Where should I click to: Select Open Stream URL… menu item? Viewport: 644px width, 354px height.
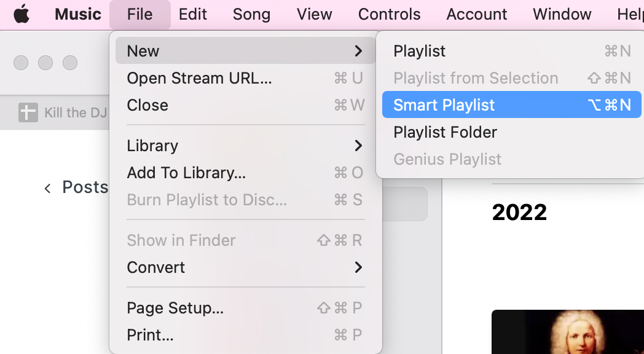pyautogui.click(x=246, y=78)
